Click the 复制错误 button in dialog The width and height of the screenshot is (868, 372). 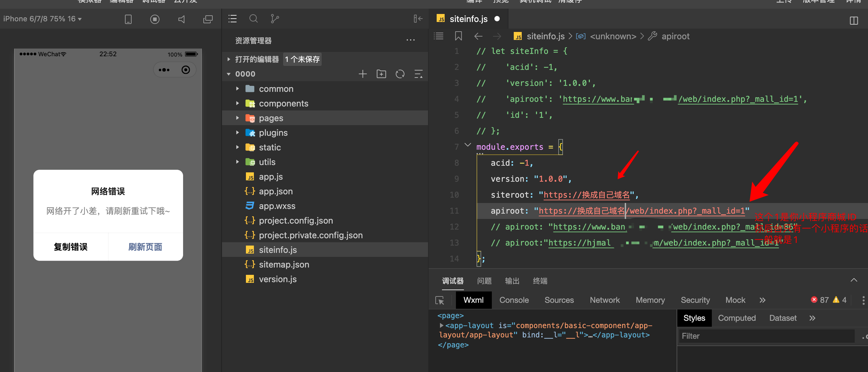pyautogui.click(x=71, y=247)
